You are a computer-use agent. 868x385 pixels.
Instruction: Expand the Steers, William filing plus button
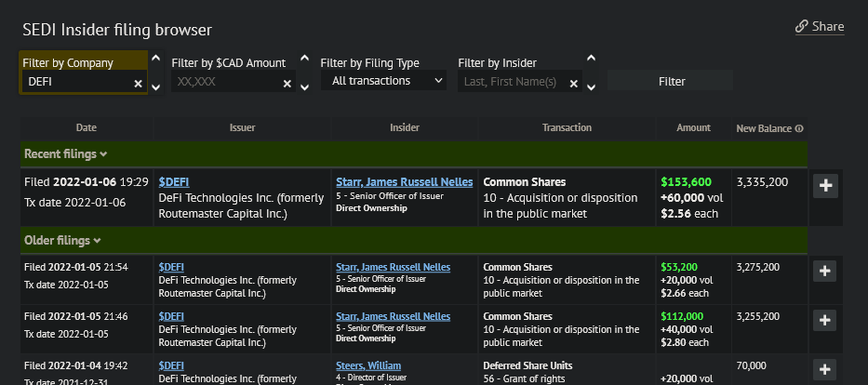(x=825, y=370)
